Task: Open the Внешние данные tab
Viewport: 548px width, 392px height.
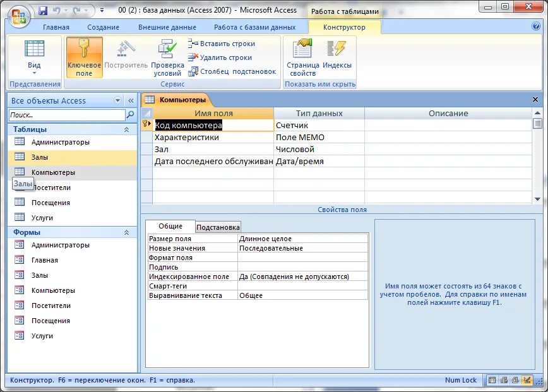Action: click(167, 27)
